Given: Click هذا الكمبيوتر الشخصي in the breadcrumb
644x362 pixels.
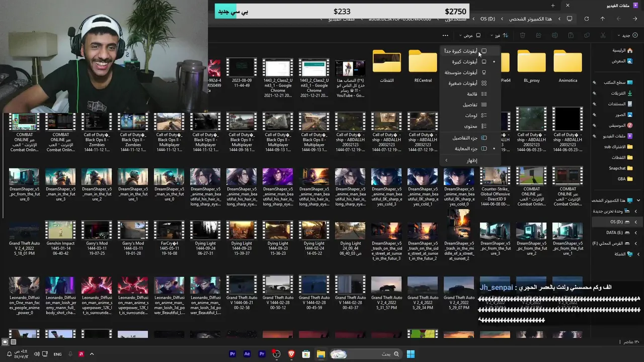Looking at the screenshot, I should 530,19.
